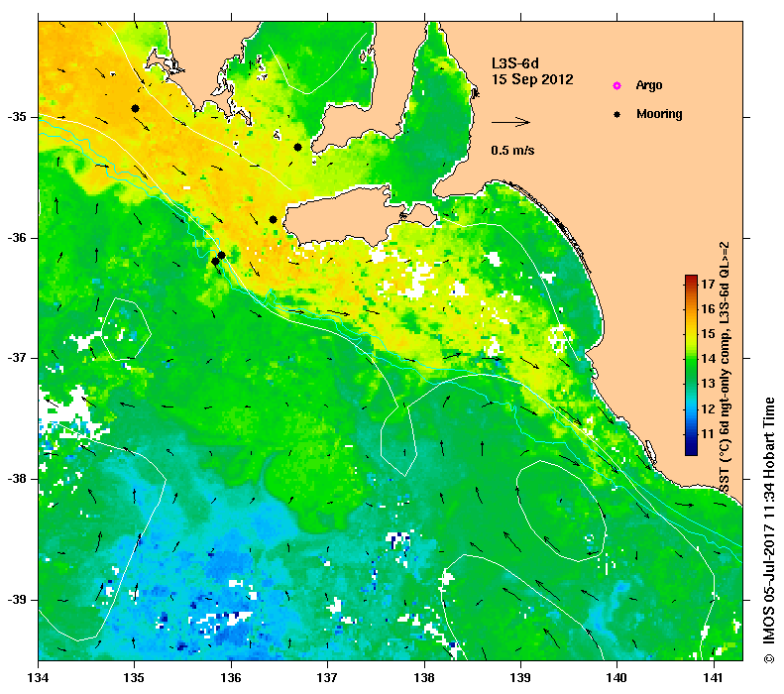Select the mooring marker near 135°E, 35°S

[x=135, y=108]
